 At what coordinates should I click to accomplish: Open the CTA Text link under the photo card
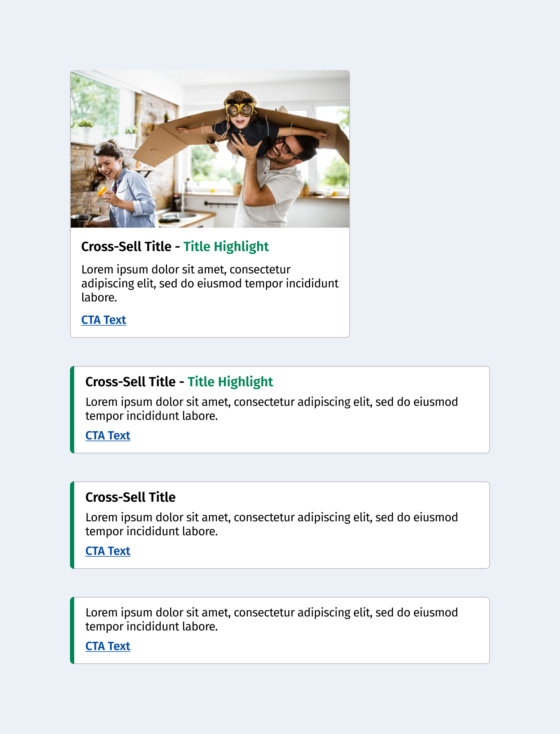coord(104,320)
